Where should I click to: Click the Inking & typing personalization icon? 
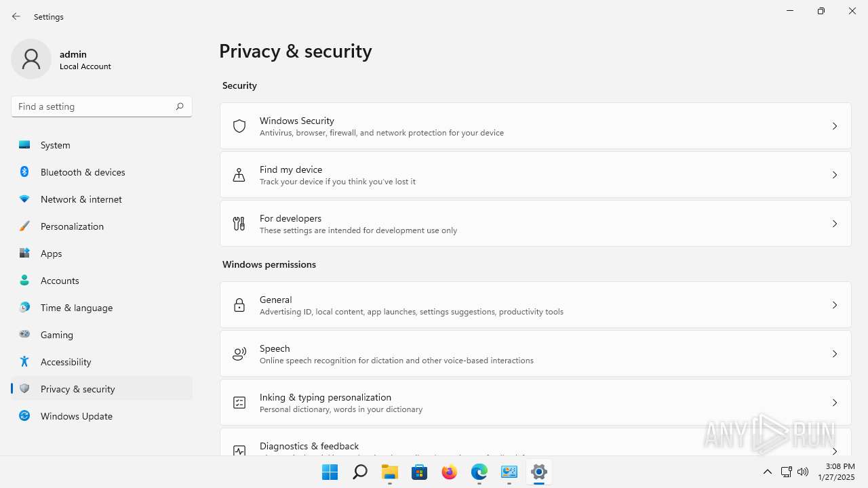[x=239, y=403]
